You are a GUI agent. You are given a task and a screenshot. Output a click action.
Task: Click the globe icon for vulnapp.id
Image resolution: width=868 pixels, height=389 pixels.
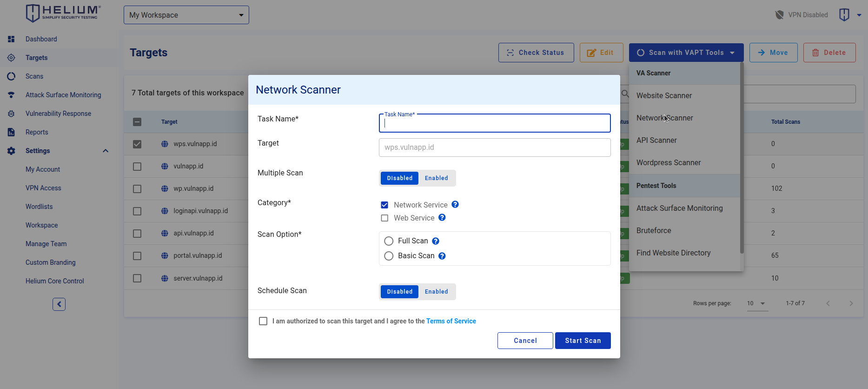tap(165, 166)
